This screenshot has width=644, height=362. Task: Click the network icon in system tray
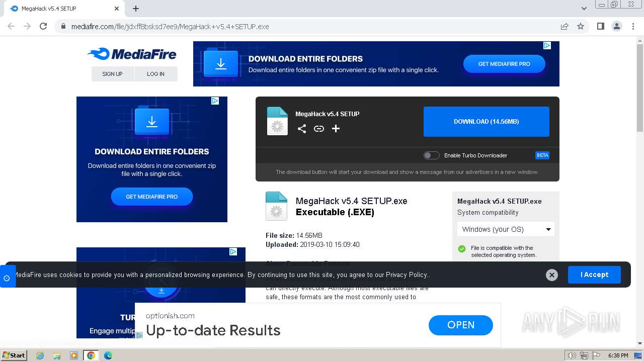[584, 355]
